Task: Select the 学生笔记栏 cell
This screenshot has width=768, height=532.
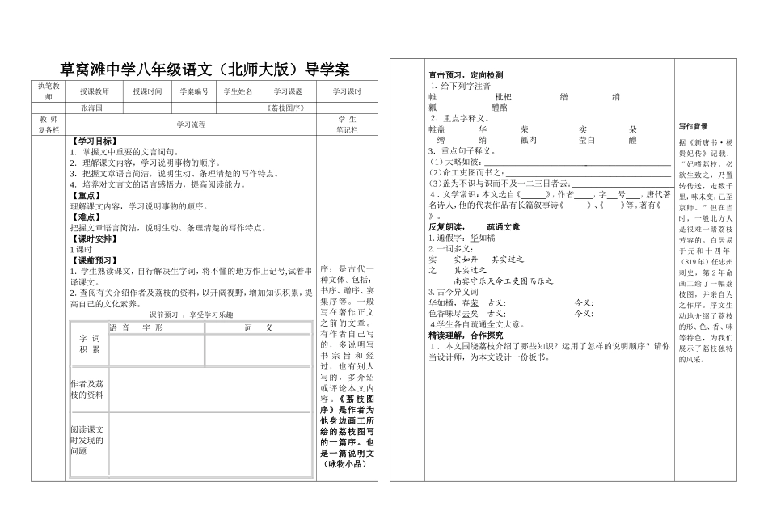Action: [x=348, y=125]
